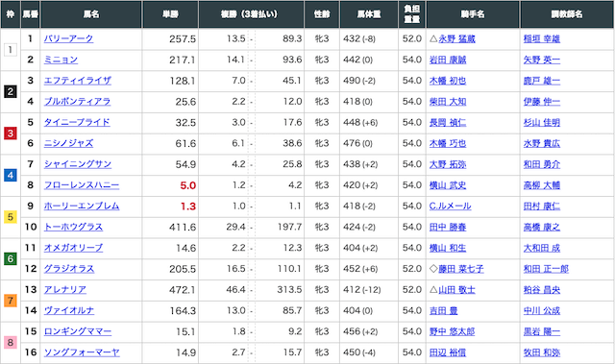Open trainer link 黒岩 陽一
This screenshot has height=364, width=615.
point(542,331)
